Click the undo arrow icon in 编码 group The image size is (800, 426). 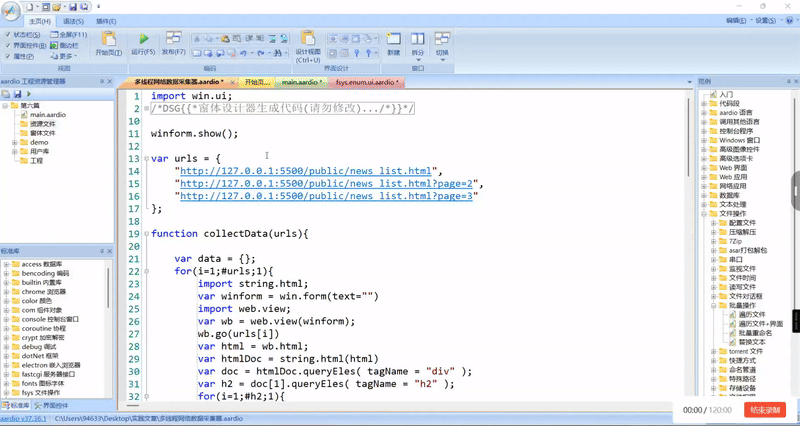click(x=243, y=53)
